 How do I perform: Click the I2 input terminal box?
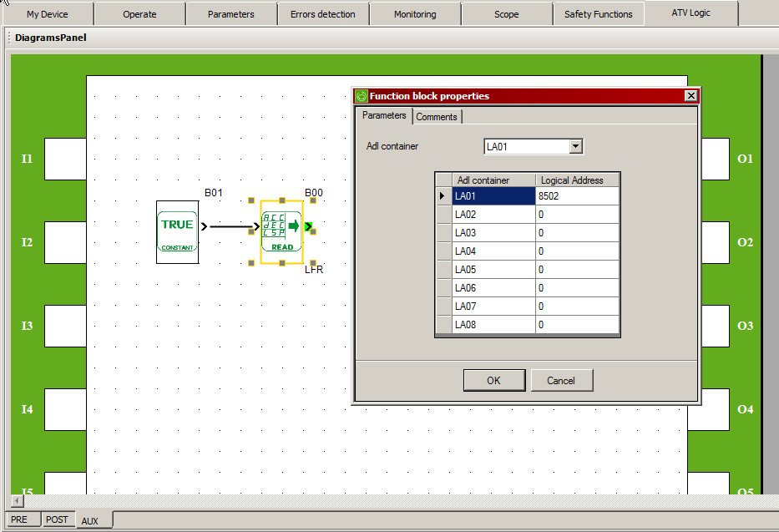click(66, 242)
